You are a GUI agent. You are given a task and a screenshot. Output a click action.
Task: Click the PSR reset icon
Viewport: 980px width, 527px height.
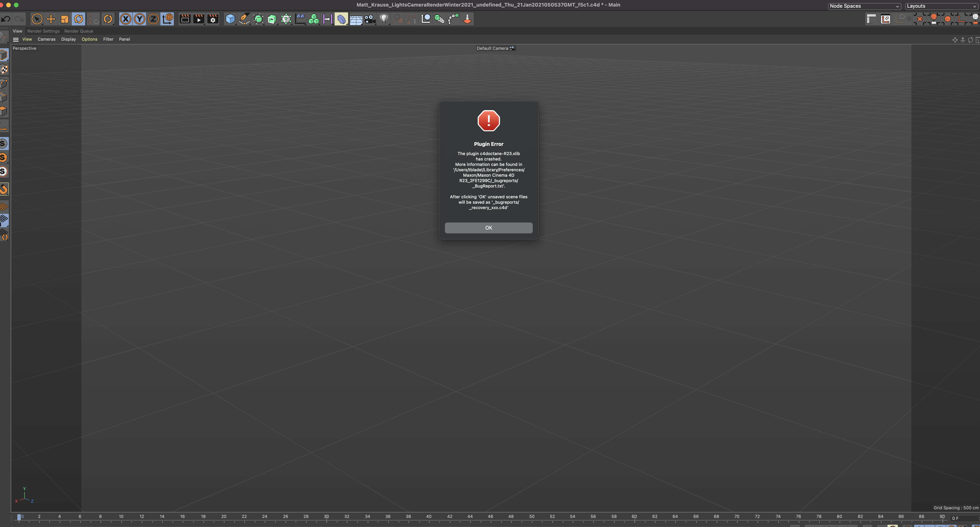[93, 19]
